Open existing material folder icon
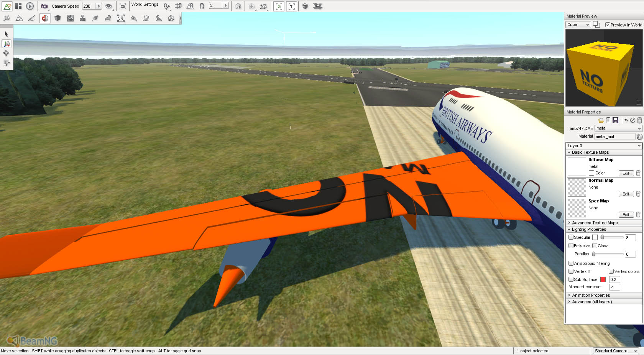 [x=601, y=120]
